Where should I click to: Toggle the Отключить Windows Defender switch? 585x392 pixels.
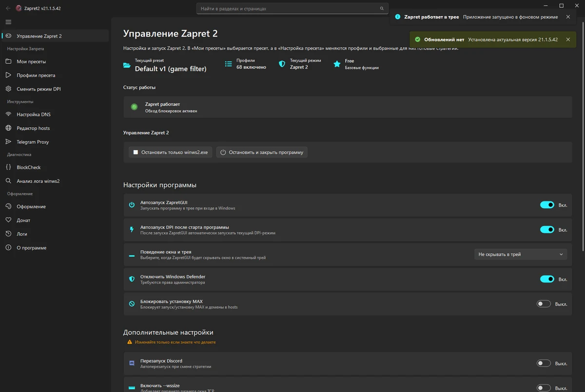tap(547, 279)
